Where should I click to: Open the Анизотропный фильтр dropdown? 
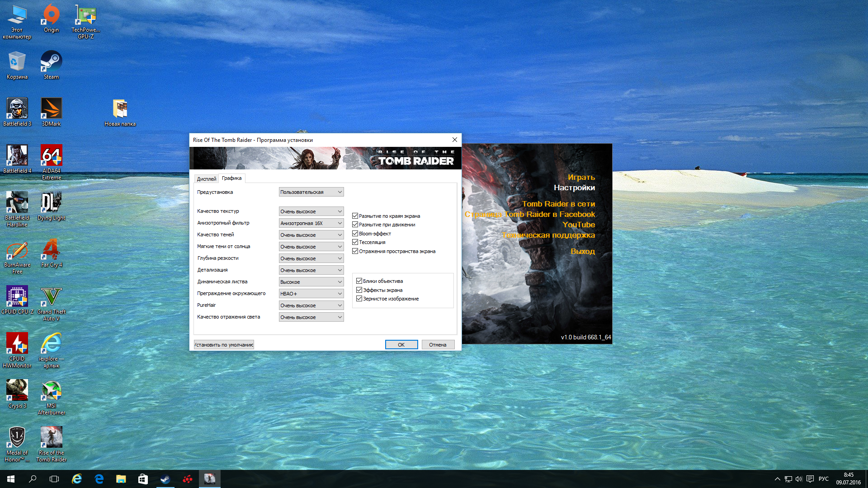click(311, 223)
